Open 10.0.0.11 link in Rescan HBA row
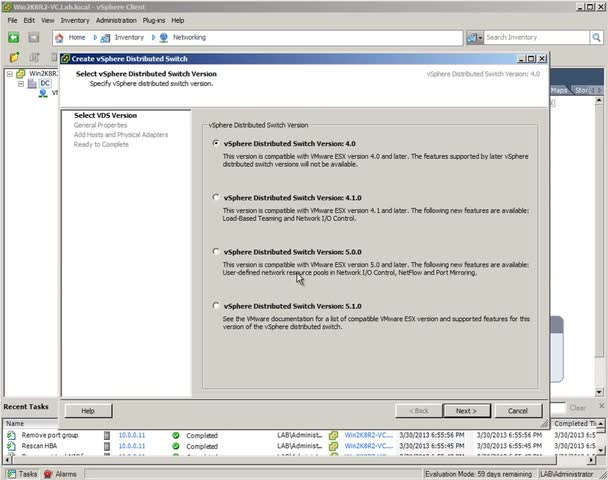 coord(131,446)
